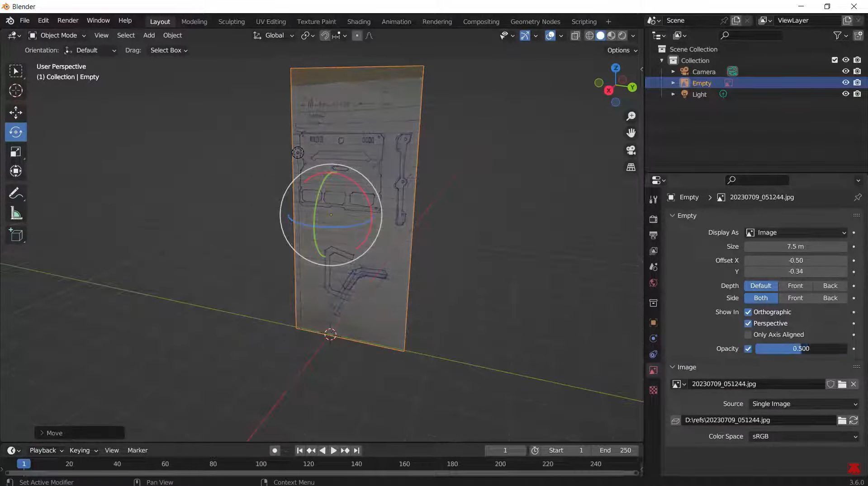Click the zoom view magnifier icon
Image resolution: width=868 pixels, height=486 pixels.
click(631, 116)
